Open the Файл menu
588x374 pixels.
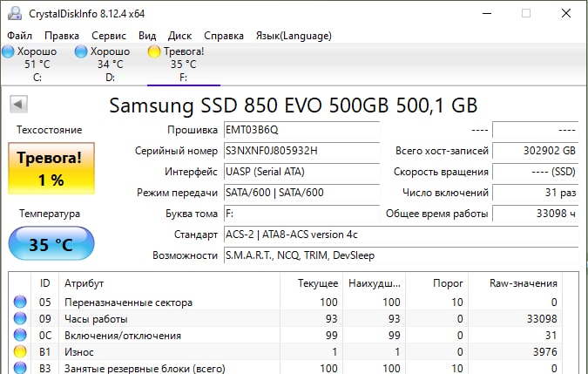[x=19, y=36]
